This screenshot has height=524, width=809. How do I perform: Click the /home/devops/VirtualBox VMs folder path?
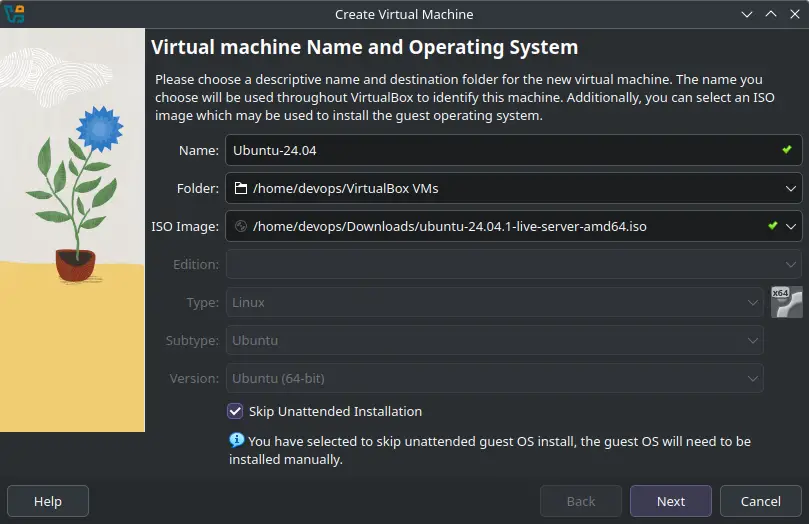(x=346, y=189)
